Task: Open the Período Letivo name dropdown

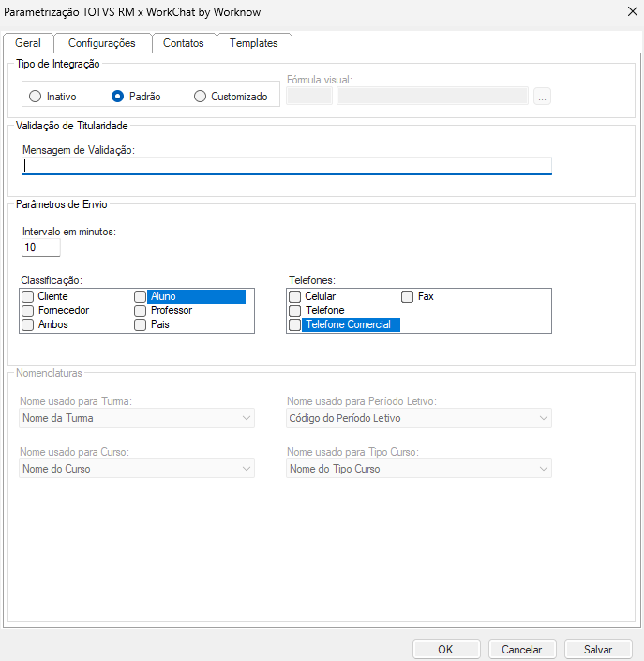Action: [418, 418]
